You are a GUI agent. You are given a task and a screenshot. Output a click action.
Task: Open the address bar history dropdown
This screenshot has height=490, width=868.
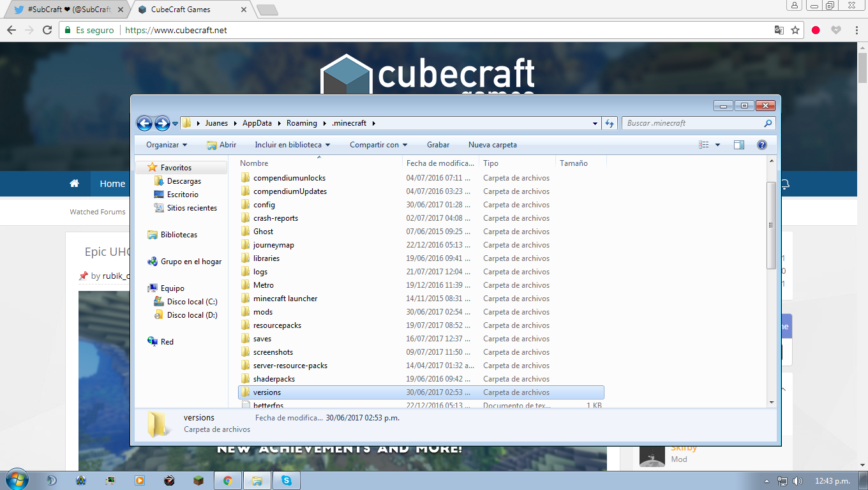coord(595,123)
